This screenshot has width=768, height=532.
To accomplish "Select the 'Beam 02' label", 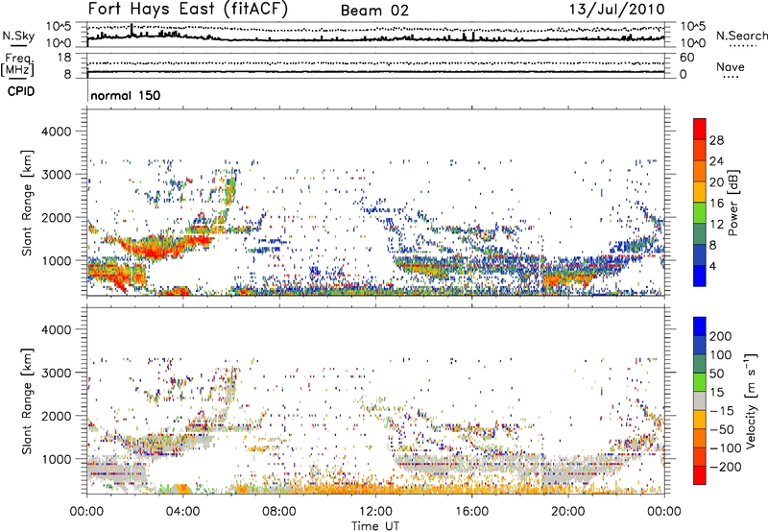I will click(374, 11).
